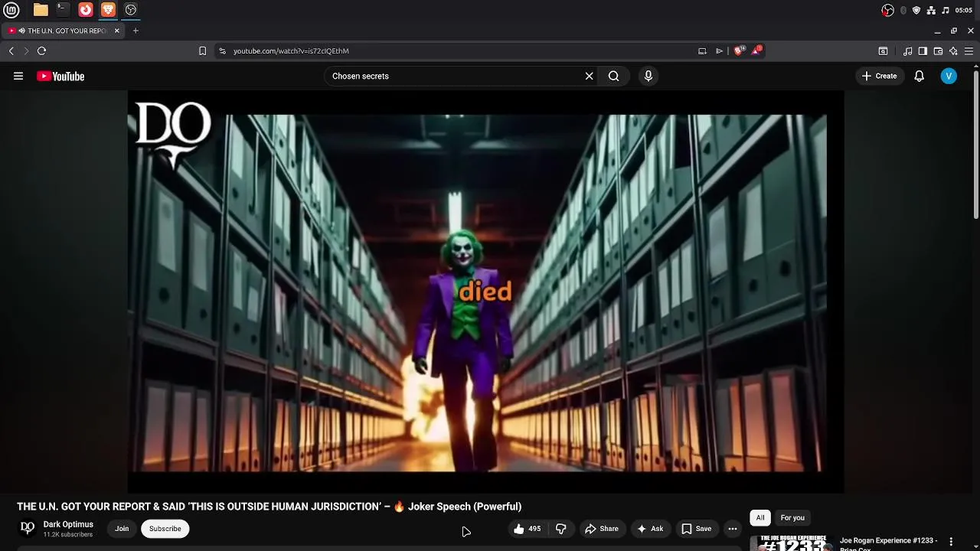Toggle the browser sidebar panel
980x551 pixels.
tap(923, 51)
